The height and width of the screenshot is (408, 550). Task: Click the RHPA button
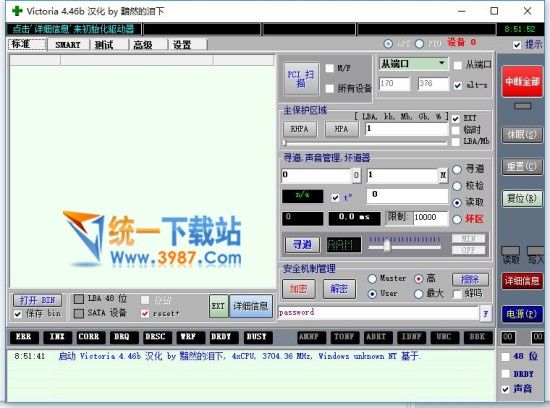(x=300, y=129)
